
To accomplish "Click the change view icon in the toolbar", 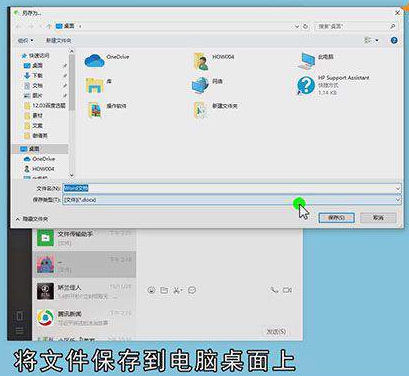I will click(368, 40).
